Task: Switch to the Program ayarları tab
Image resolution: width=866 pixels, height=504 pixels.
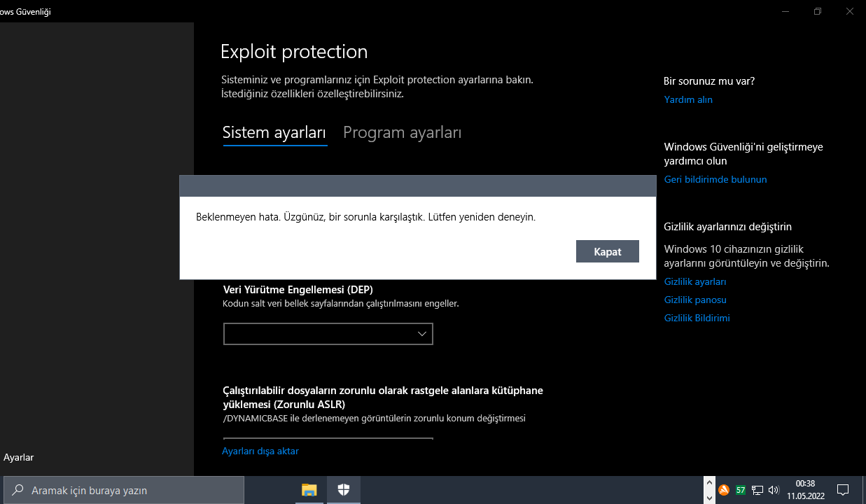Action: (x=402, y=132)
